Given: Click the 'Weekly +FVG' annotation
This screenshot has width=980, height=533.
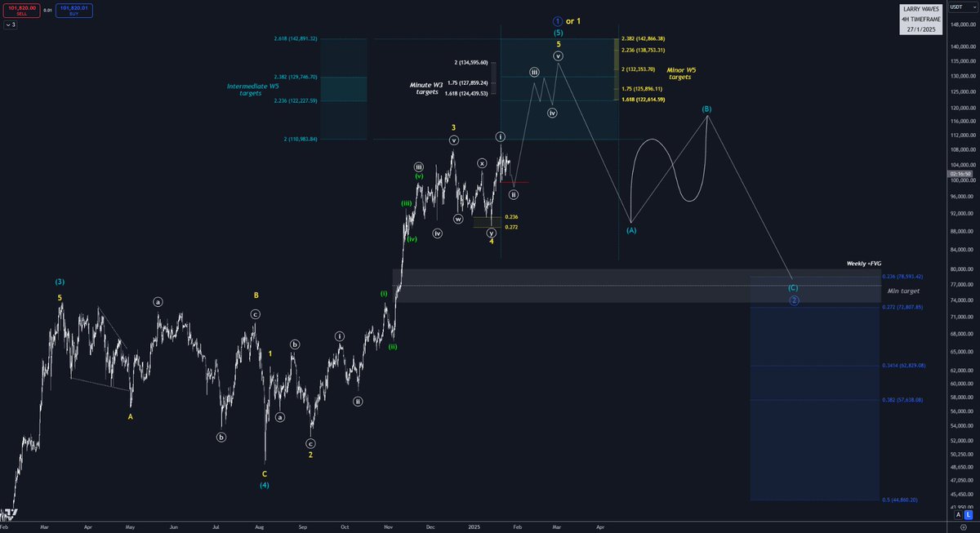Looking at the screenshot, I should [865, 264].
